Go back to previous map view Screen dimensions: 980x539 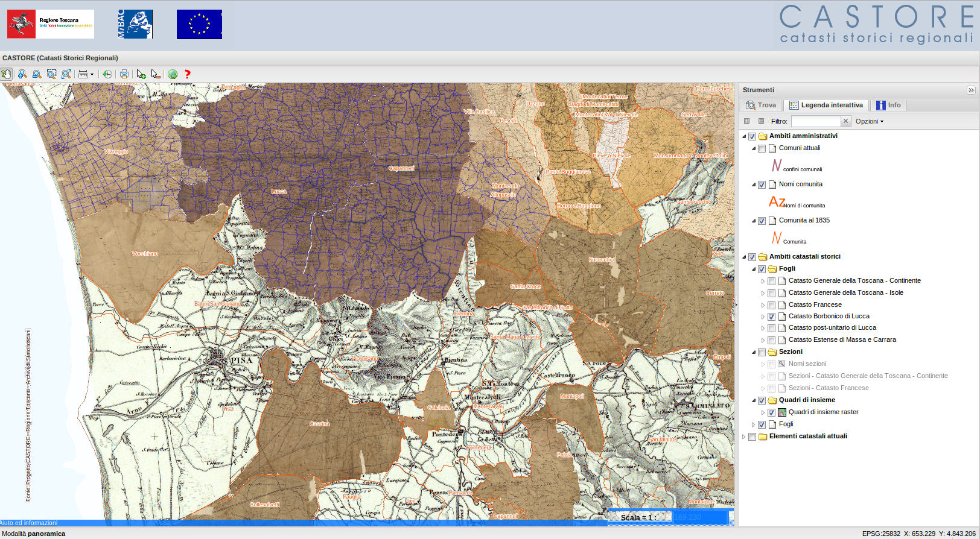[x=107, y=74]
